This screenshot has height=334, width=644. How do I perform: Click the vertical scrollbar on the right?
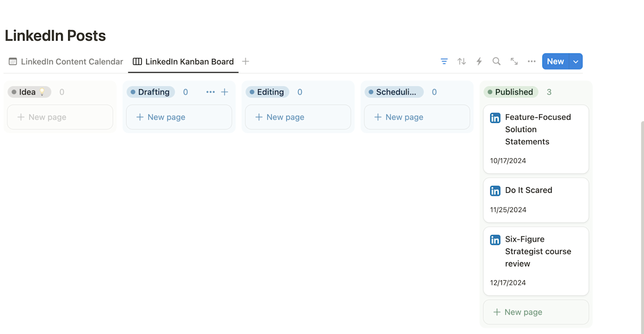pos(642,228)
